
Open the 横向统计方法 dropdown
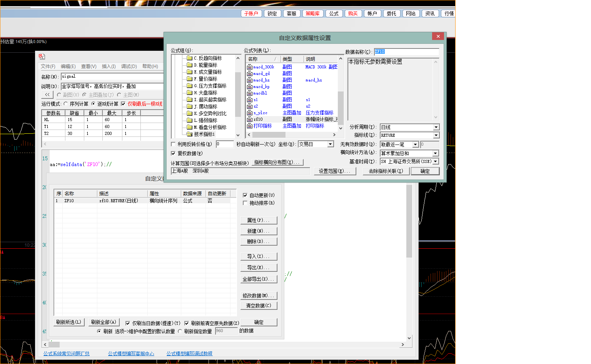tap(435, 153)
